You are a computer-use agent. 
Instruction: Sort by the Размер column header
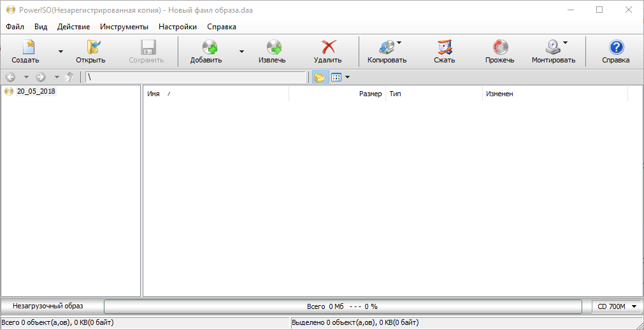(337, 94)
